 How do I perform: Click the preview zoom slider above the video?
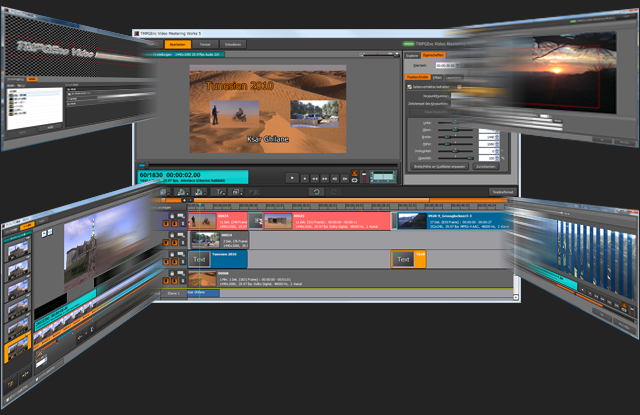(380, 54)
